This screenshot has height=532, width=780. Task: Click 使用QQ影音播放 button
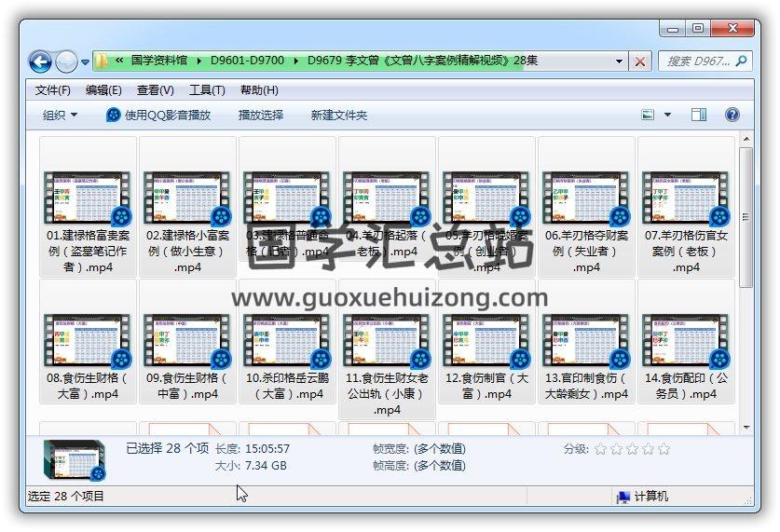[158, 116]
